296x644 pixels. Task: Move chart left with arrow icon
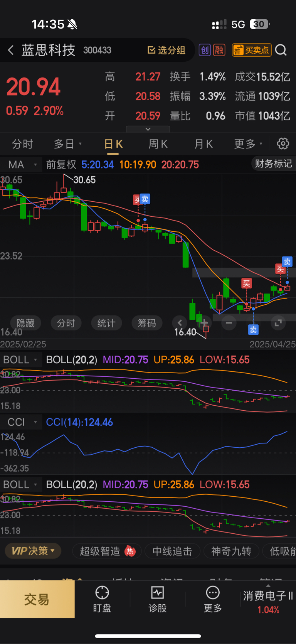tap(180, 323)
